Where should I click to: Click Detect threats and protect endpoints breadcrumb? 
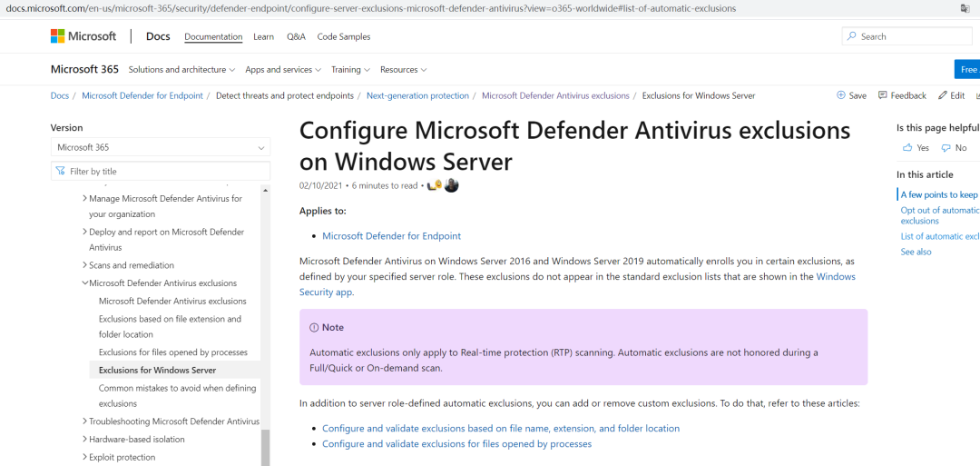[284, 95]
